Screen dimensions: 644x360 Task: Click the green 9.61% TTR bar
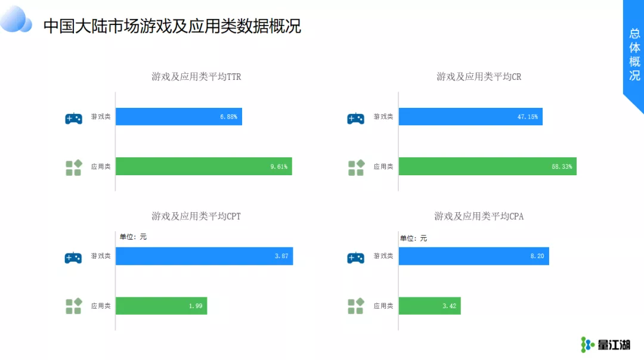pos(204,166)
